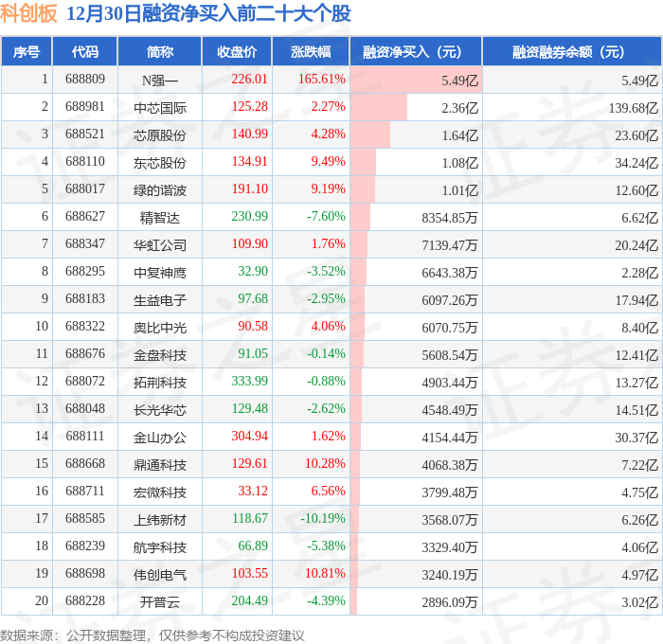The height and width of the screenshot is (644, 663).
Task: Click the 10.28% change value
Action: pyautogui.click(x=325, y=464)
